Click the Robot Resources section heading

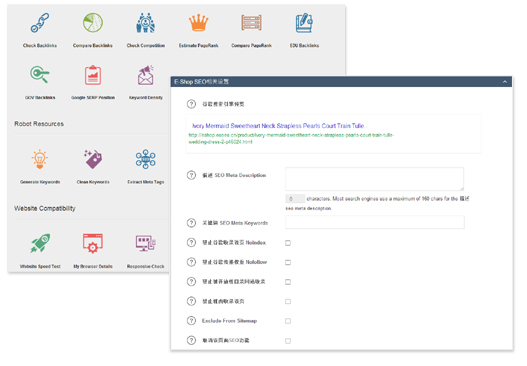pyautogui.click(x=39, y=124)
